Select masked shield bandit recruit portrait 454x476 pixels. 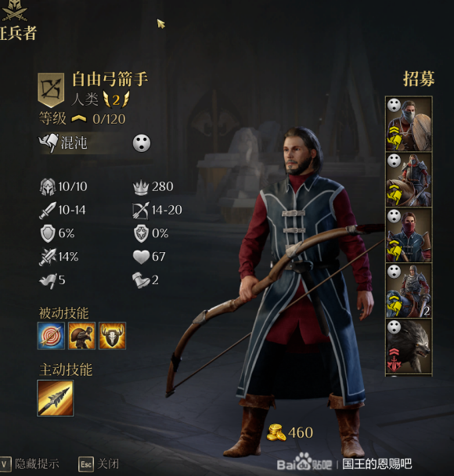[409, 124]
